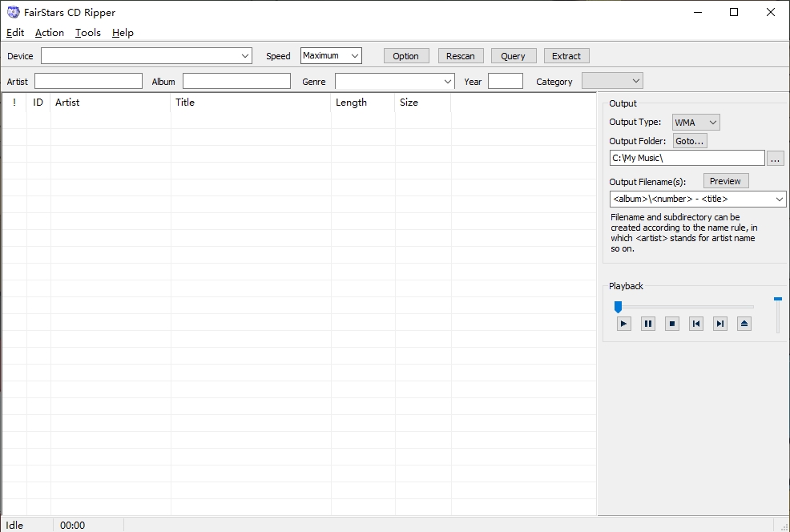790x532 pixels.
Task: Skip to next track icon
Action: [720, 324]
